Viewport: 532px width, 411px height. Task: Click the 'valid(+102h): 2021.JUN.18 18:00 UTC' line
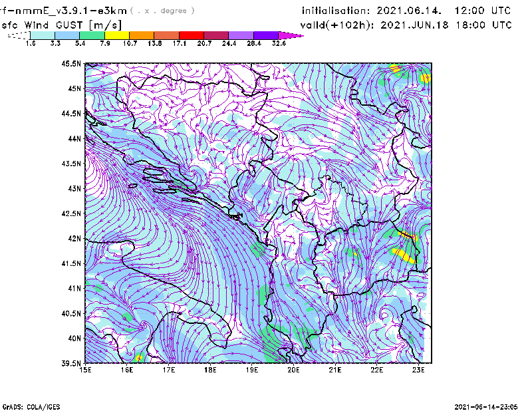[x=406, y=25]
